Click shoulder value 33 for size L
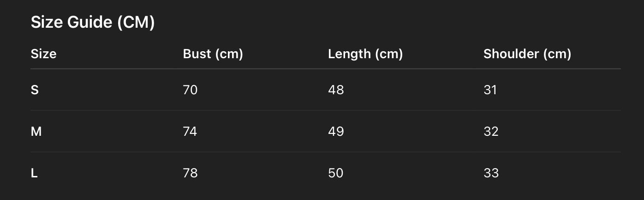The width and height of the screenshot is (644, 200). [x=491, y=173]
